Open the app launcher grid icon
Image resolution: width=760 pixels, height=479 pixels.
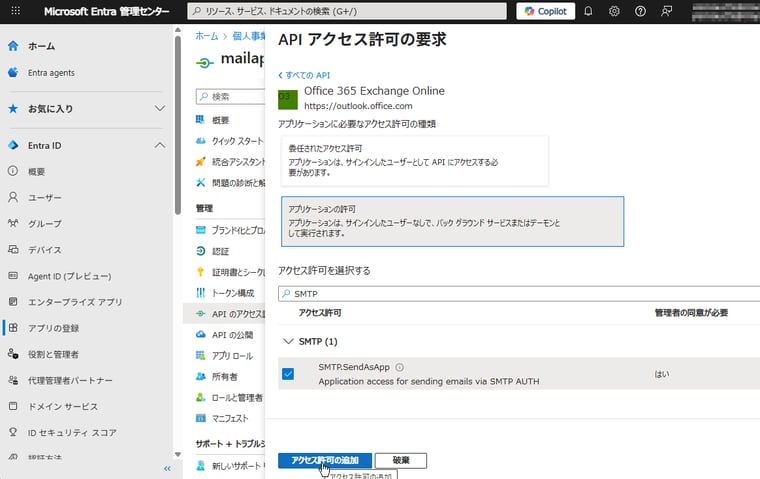[x=16, y=11]
